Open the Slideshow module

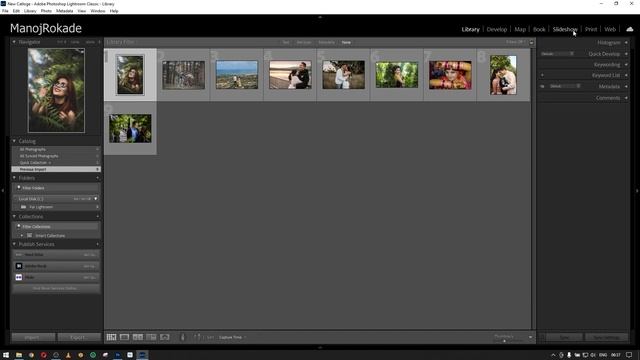point(565,29)
